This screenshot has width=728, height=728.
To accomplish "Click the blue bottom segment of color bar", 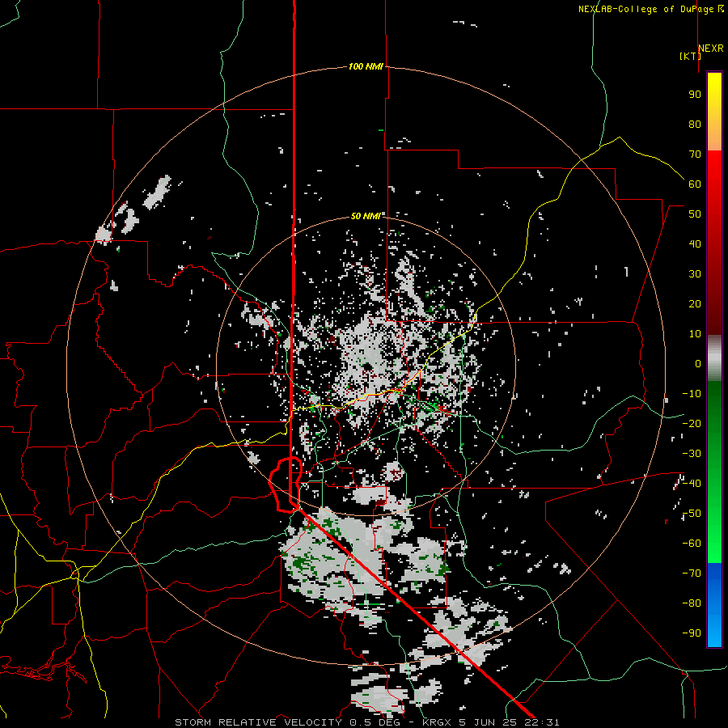I will point(714,605).
